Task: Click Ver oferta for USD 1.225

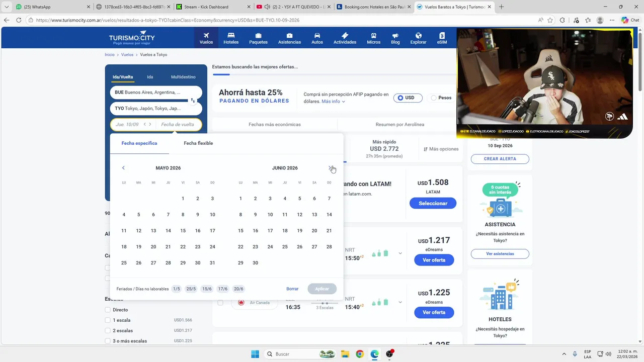Action: 434,312
